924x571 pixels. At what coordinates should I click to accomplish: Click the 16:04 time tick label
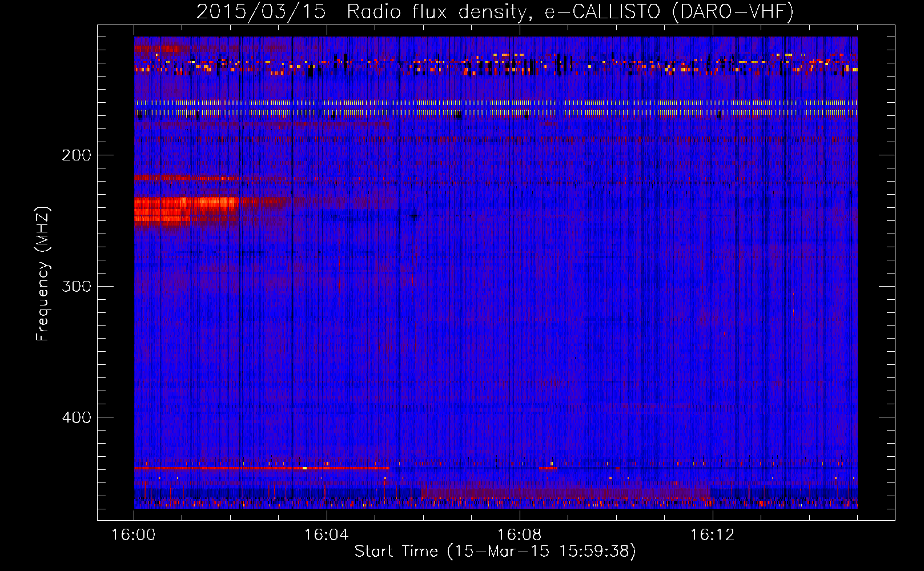[327, 535]
